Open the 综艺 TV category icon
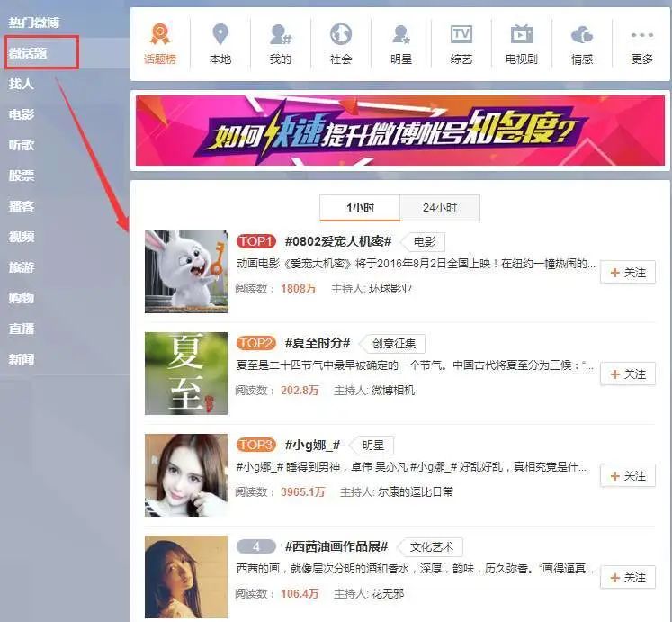Image resolution: width=672 pixels, height=622 pixels. click(x=461, y=36)
